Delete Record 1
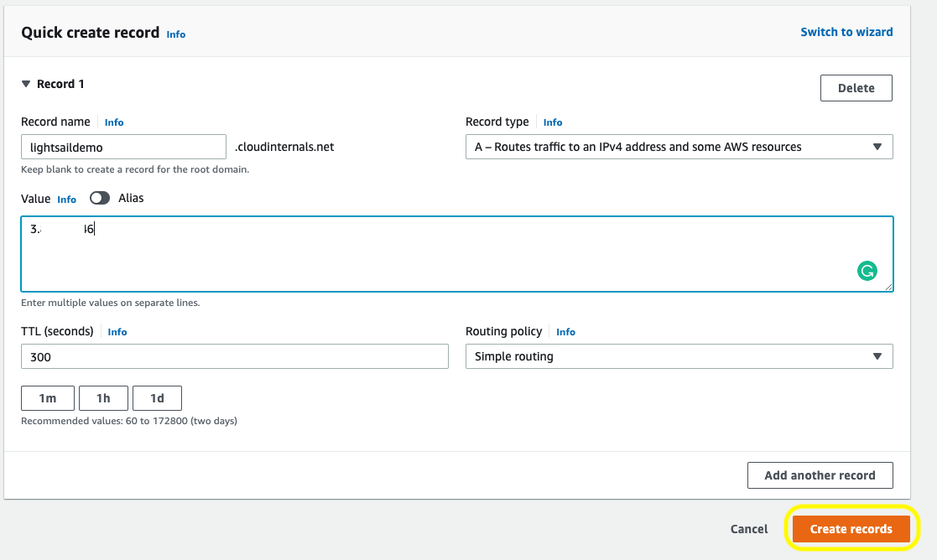This screenshot has width=937, height=560. 856,87
